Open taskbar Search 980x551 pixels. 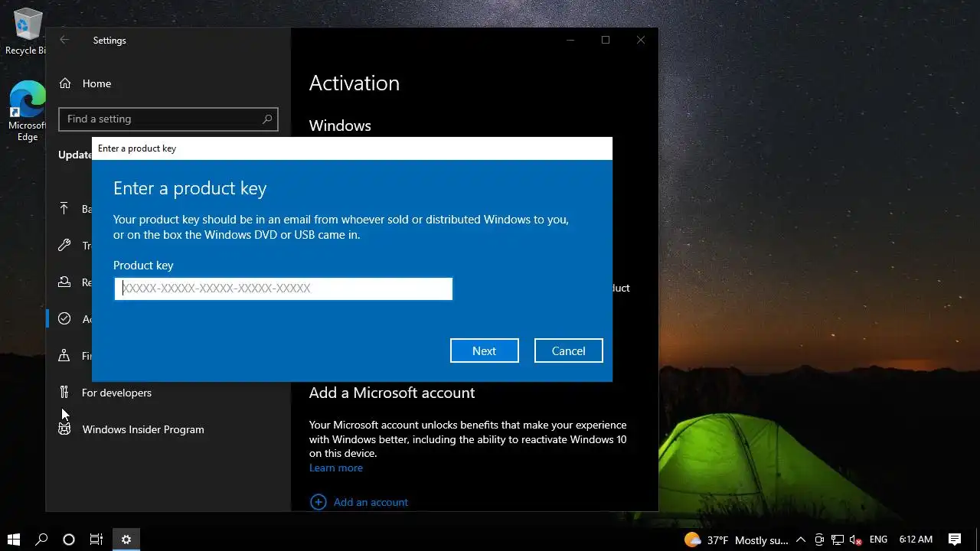coord(41,540)
